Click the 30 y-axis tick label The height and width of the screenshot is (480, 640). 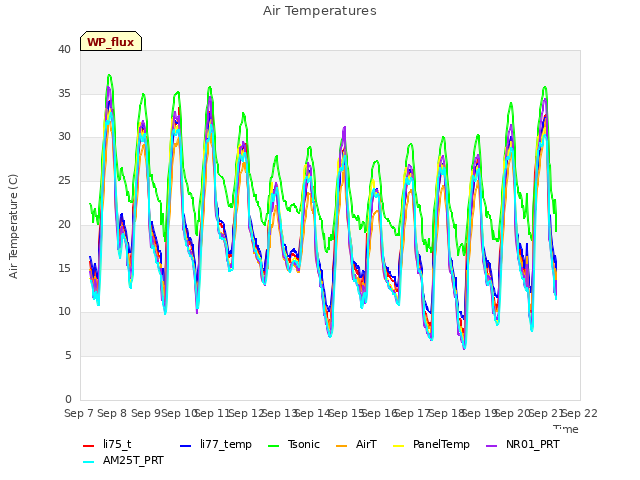pyautogui.click(x=64, y=137)
